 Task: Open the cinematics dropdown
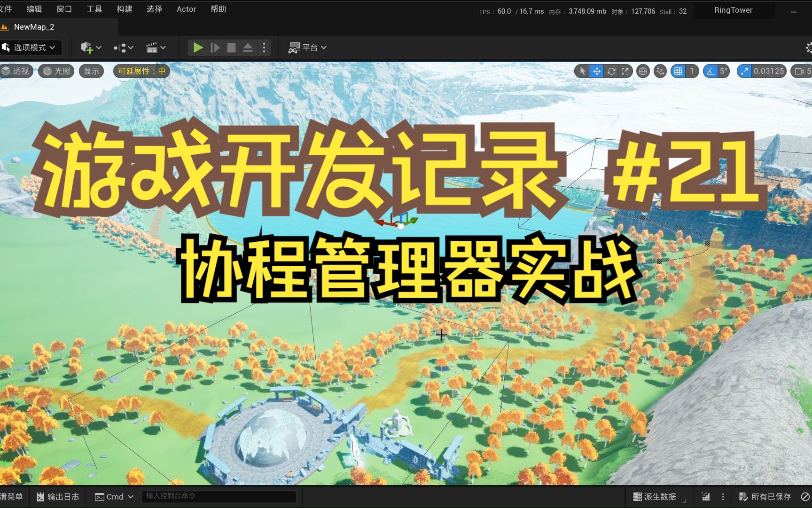[156, 48]
